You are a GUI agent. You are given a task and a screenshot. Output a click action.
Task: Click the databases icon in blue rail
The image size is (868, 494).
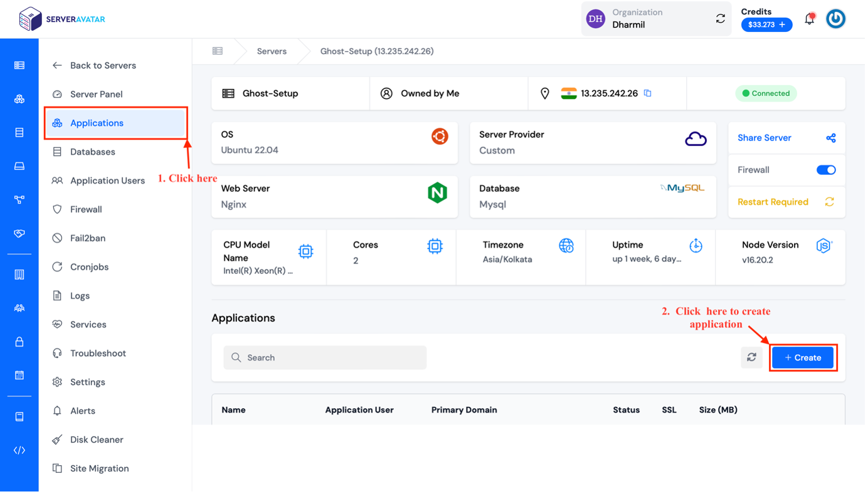19,133
